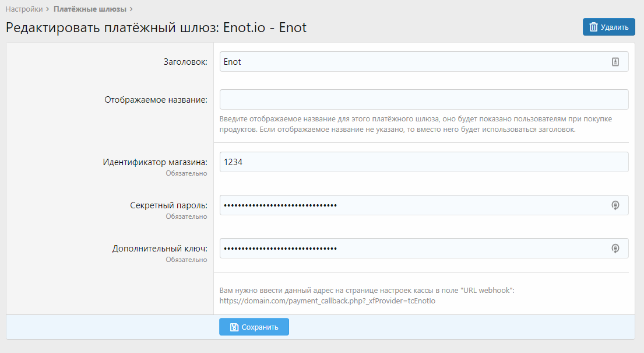The width and height of the screenshot is (644, 353).
Task: Click the webhook callback URL text
Action: (x=328, y=301)
